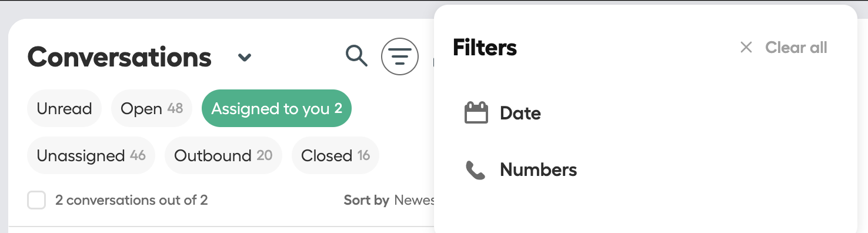Show Unassigned 46 conversations

pos(91,156)
